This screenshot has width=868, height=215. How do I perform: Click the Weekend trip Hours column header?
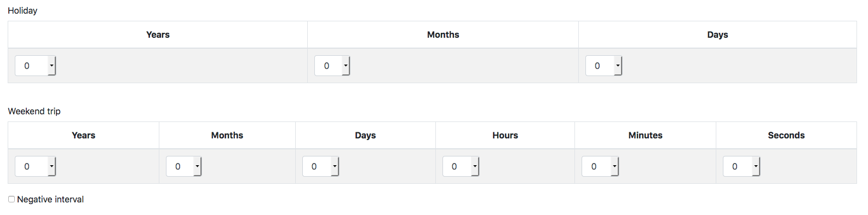505,135
